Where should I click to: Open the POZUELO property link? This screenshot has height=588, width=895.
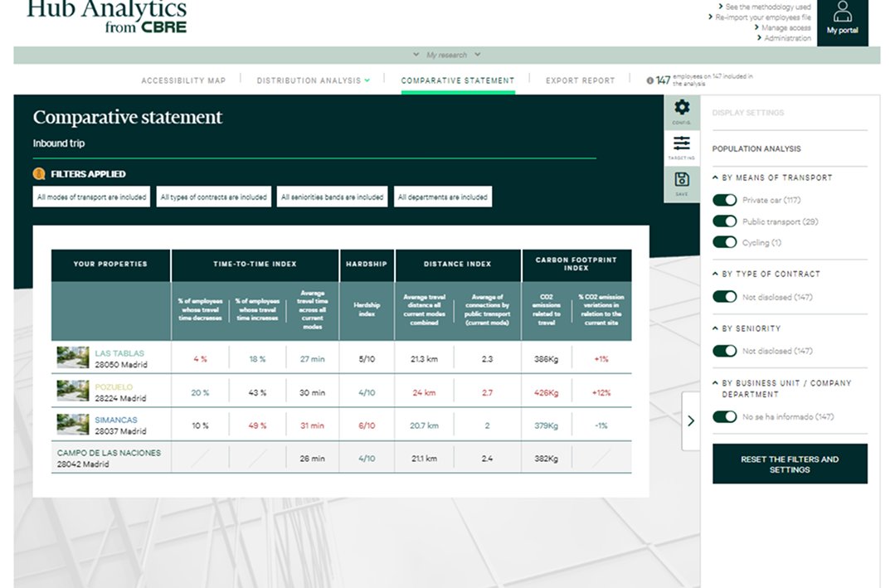[x=114, y=387]
